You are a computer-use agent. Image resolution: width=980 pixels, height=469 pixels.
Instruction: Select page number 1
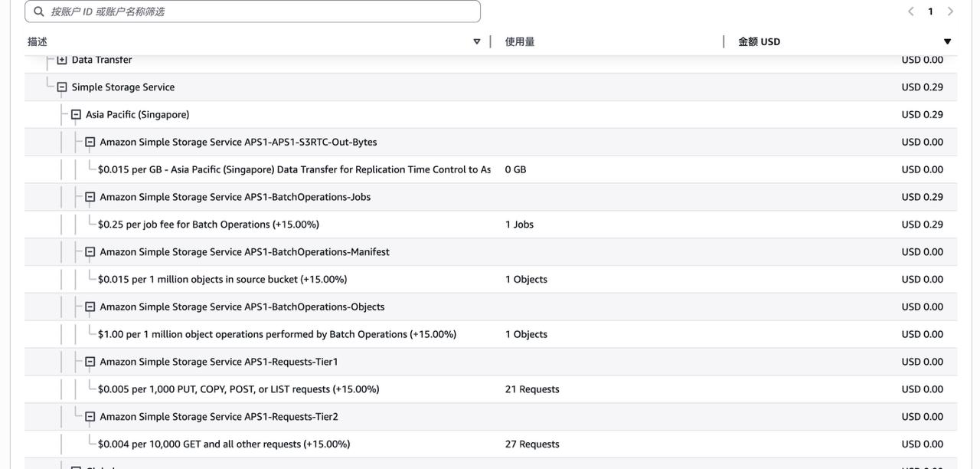click(x=931, y=11)
